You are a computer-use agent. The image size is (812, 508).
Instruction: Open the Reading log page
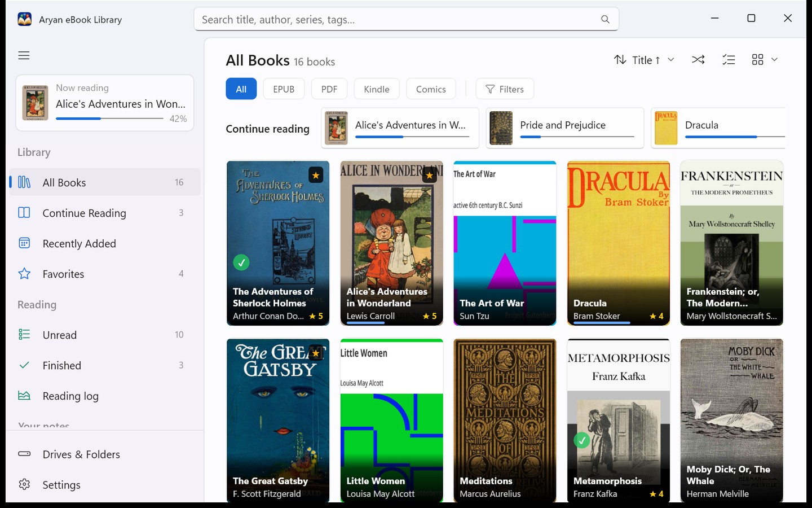tap(105, 396)
